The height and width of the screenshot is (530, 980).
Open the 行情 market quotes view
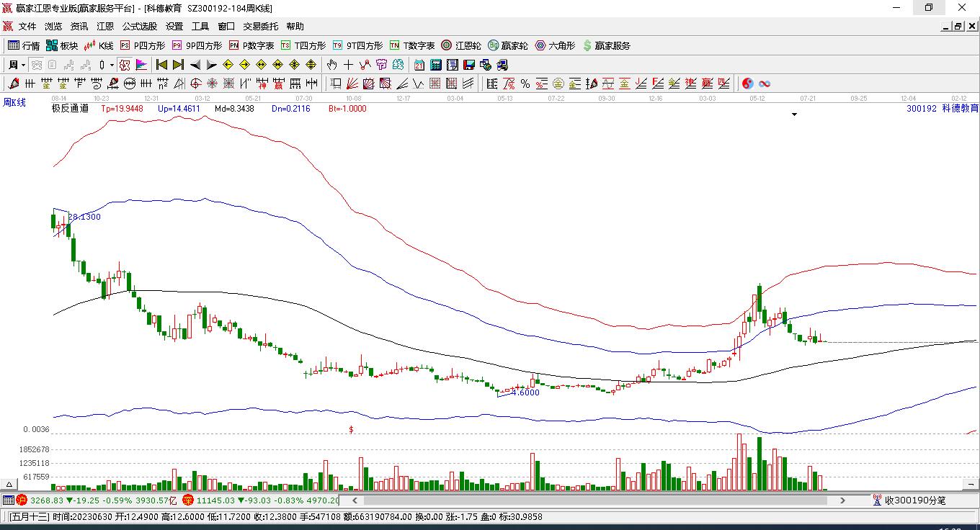[24, 45]
